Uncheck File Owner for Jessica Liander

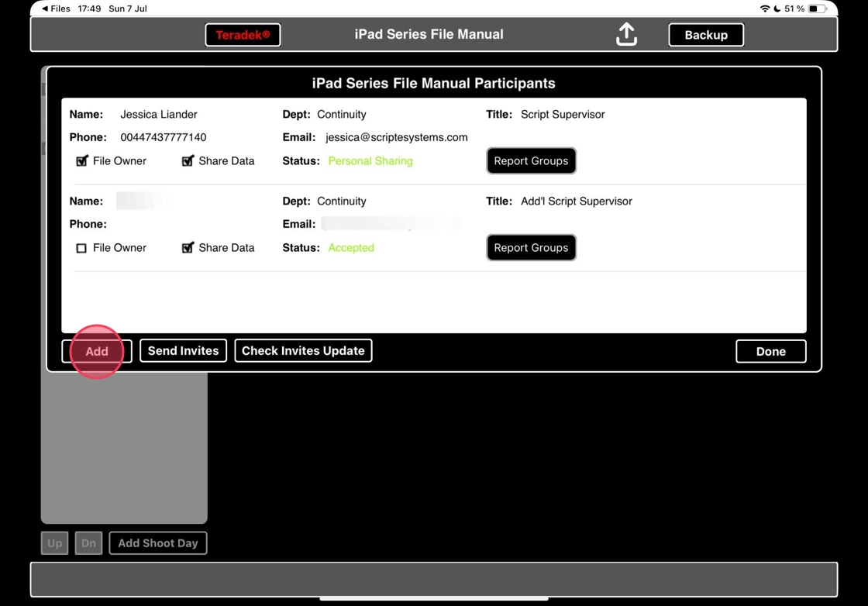82,161
